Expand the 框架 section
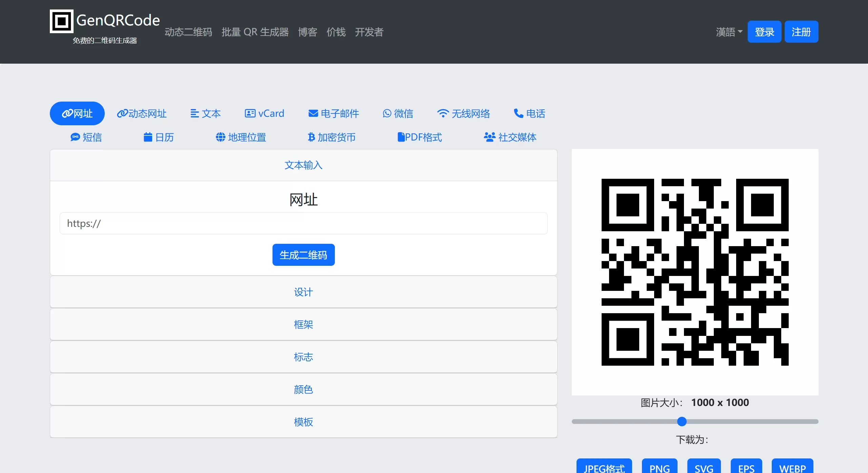 [x=303, y=324]
